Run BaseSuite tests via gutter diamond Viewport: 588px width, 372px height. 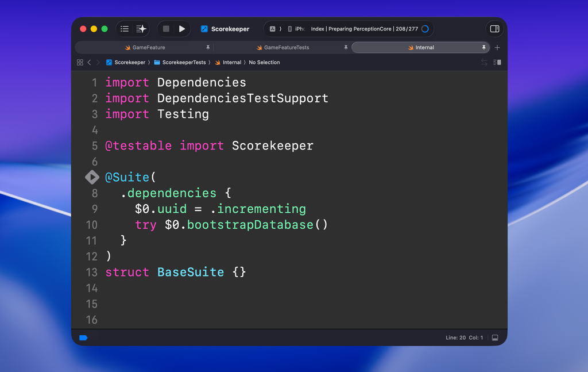(x=92, y=177)
